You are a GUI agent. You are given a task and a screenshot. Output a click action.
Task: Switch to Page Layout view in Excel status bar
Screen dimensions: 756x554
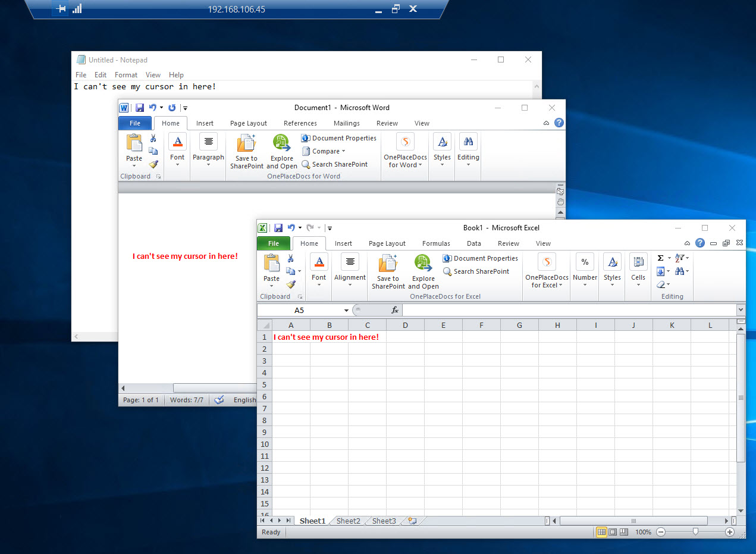click(x=611, y=532)
